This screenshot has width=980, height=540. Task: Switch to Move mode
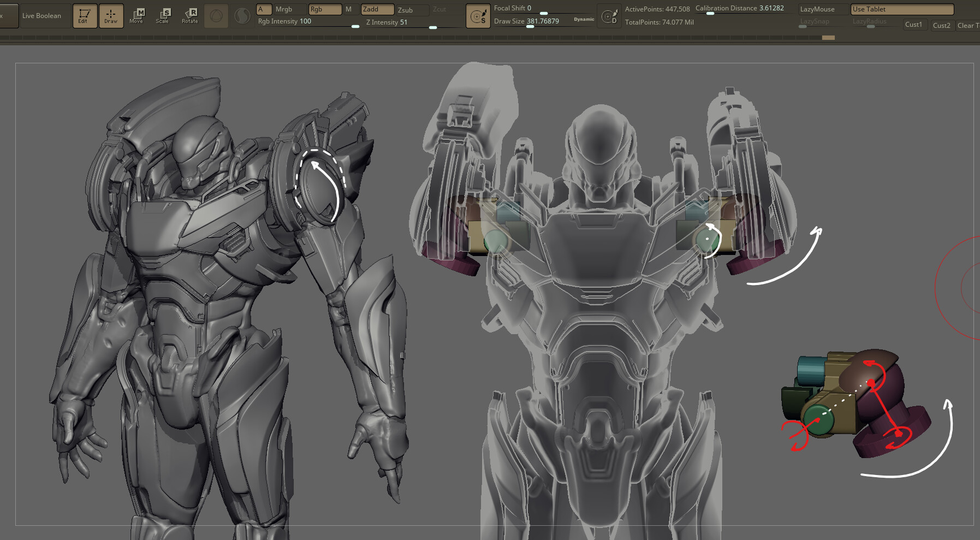(x=137, y=16)
